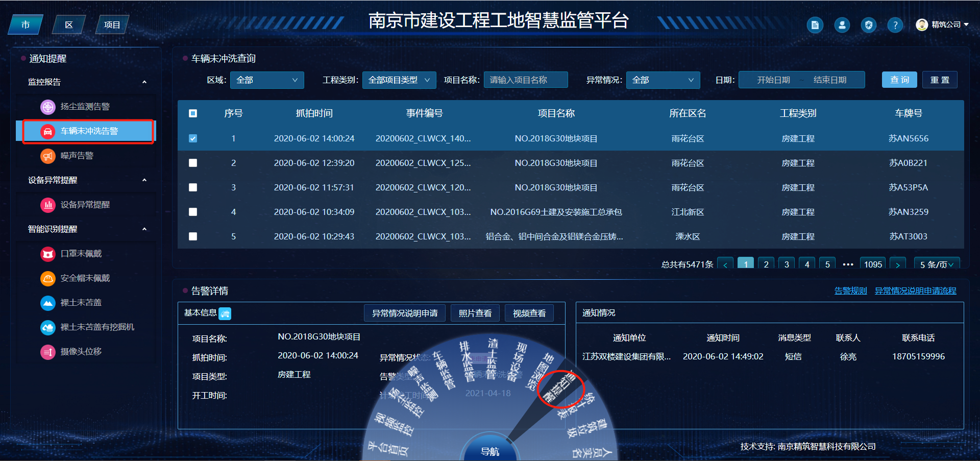Open the help question-mark icon

(x=895, y=25)
